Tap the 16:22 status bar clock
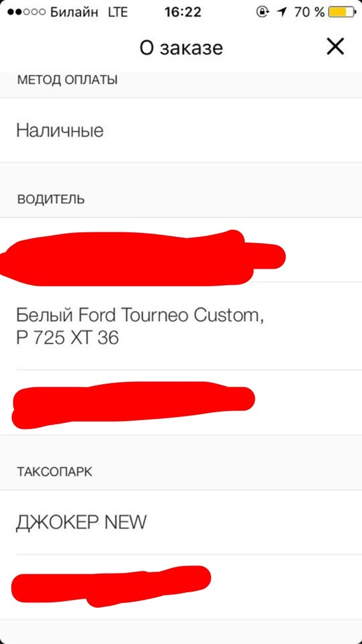362x644 pixels. 182,13
